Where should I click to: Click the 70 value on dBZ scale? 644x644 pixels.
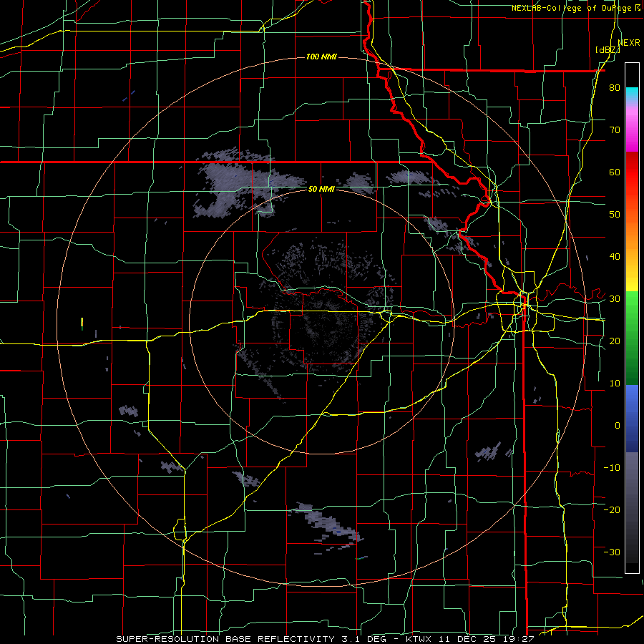tap(615, 130)
